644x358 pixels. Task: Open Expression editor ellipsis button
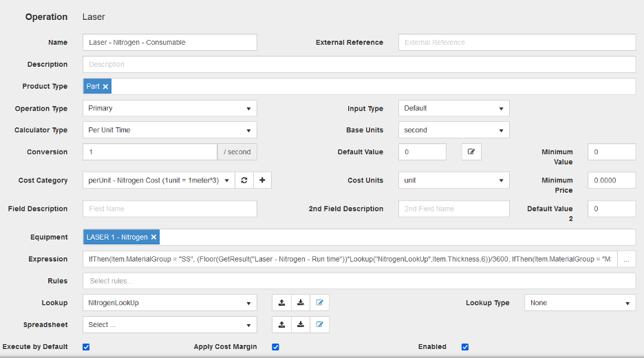626,260
